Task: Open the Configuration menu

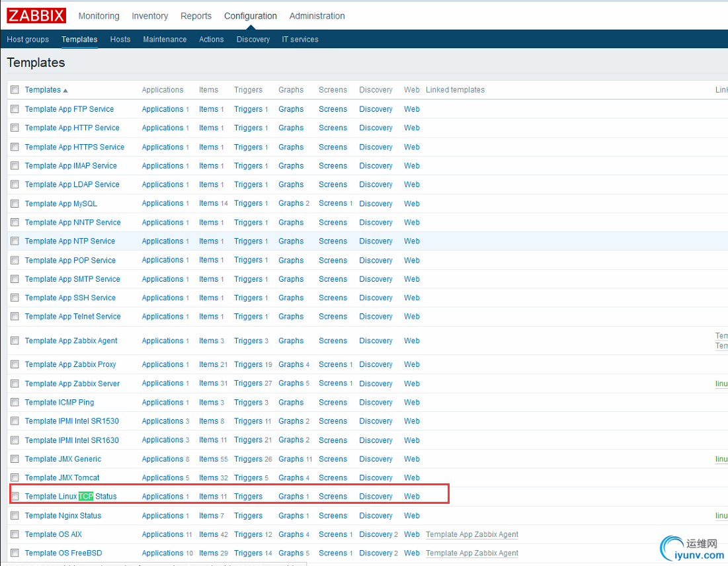Action: (251, 16)
